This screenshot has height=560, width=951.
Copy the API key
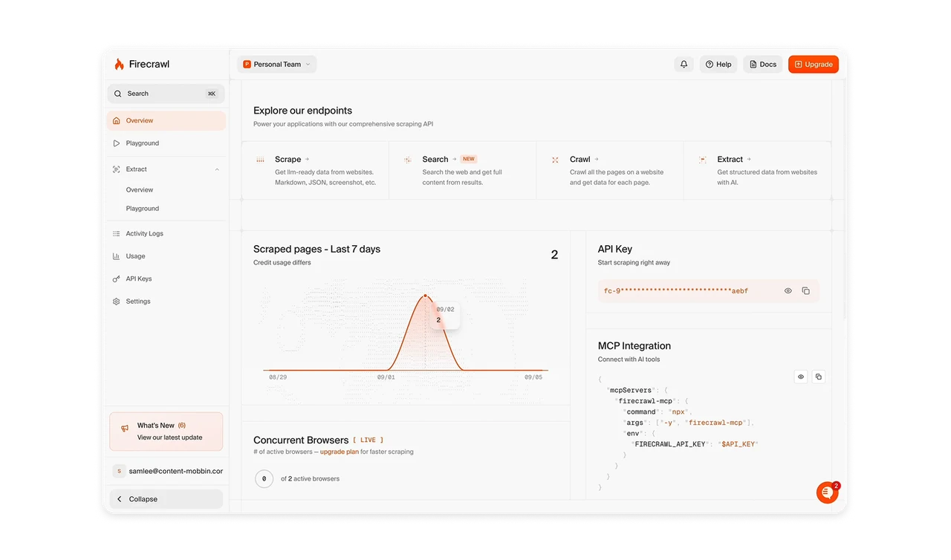pyautogui.click(x=805, y=291)
